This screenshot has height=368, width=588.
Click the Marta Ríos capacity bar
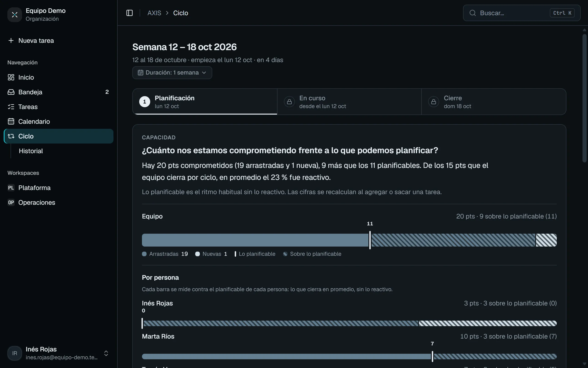[x=349, y=356]
